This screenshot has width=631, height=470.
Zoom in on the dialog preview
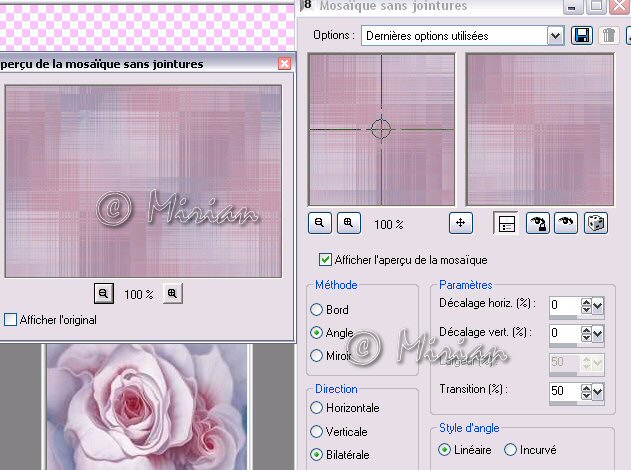coord(348,224)
